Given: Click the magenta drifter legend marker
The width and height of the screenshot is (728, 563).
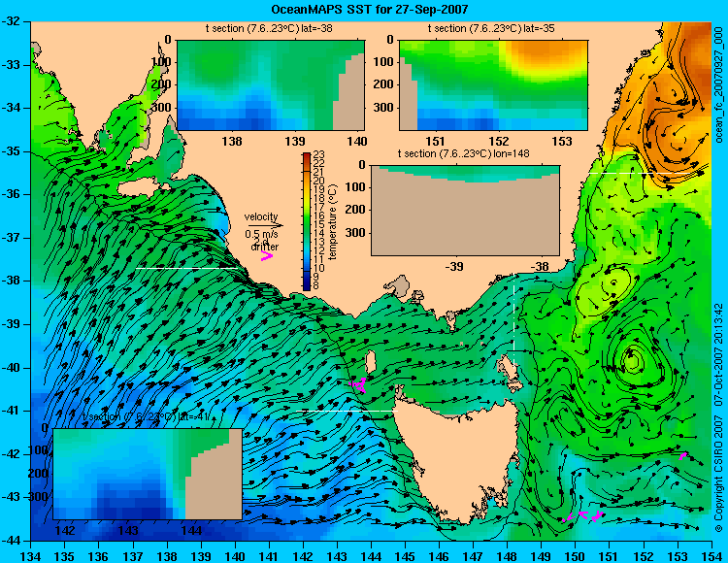Looking at the screenshot, I should [267, 255].
